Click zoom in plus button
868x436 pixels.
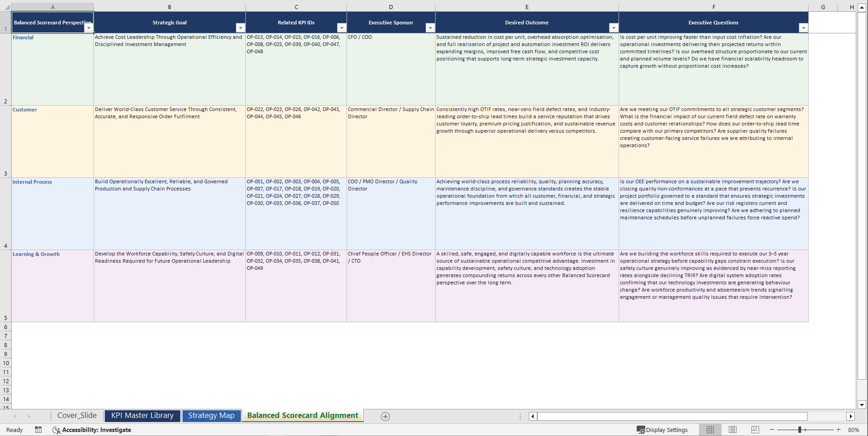pos(839,430)
